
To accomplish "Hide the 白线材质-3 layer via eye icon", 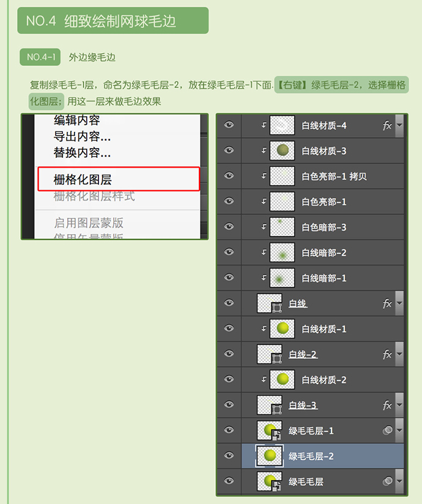I will pos(229,150).
